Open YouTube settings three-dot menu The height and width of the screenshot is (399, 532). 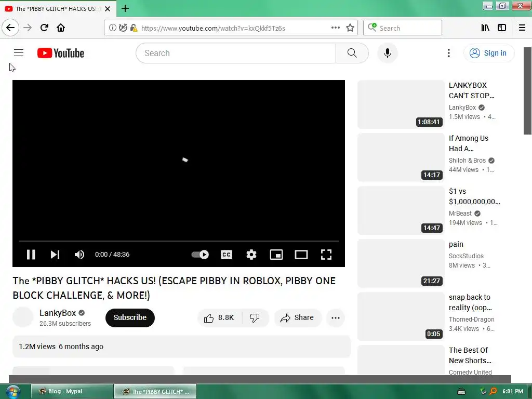448,53
